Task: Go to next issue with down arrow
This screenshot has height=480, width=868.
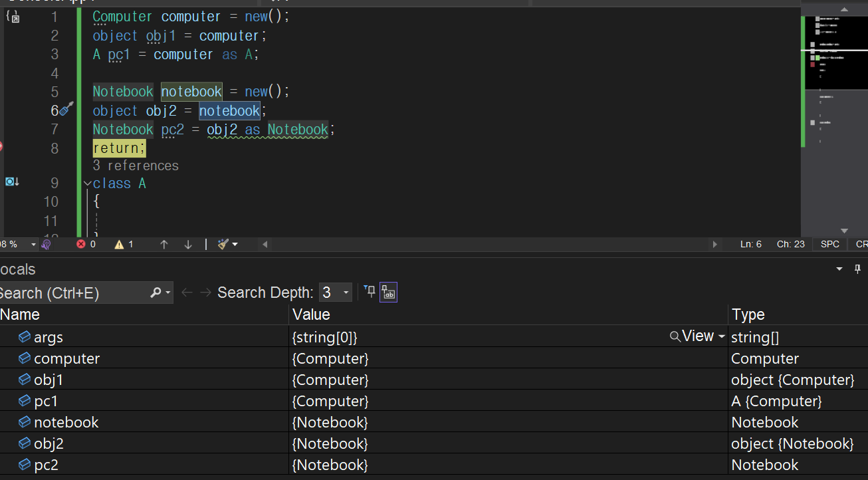Action: (188, 244)
